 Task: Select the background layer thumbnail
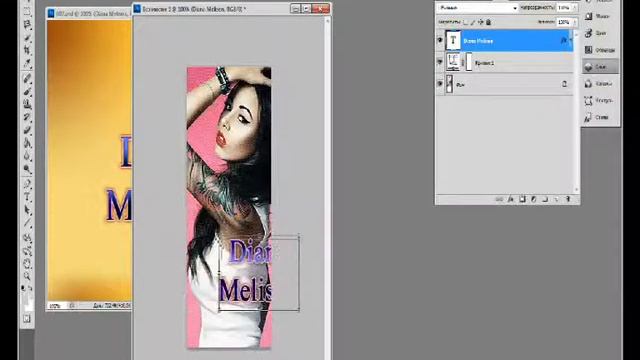pyautogui.click(x=449, y=84)
